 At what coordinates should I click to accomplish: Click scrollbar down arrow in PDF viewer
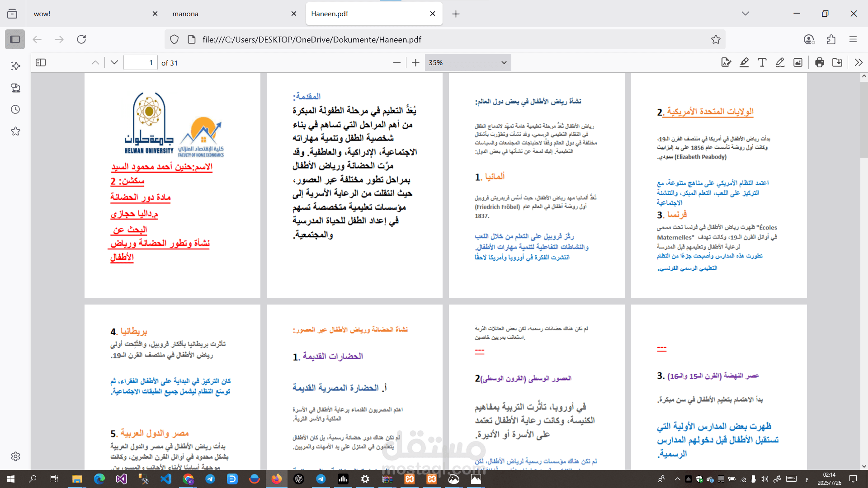(864, 466)
